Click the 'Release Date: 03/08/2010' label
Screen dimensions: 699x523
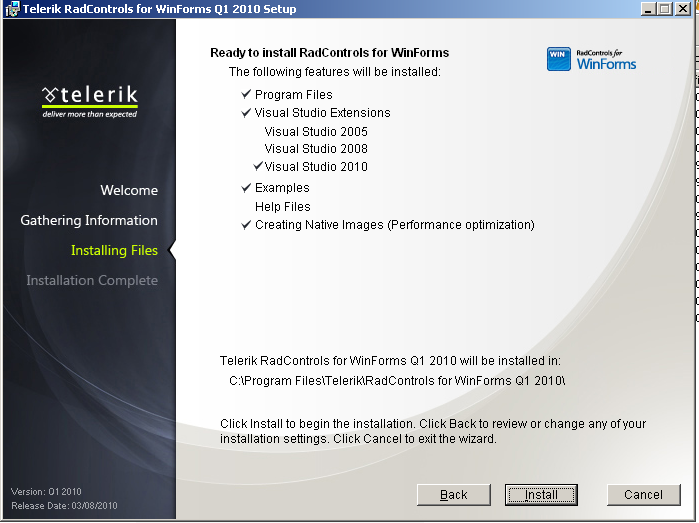click(64, 506)
